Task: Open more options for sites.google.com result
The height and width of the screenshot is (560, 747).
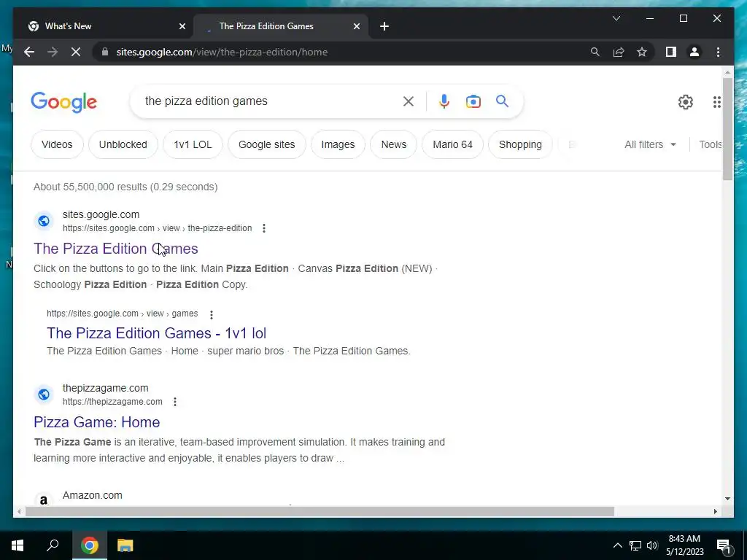Action: point(264,228)
